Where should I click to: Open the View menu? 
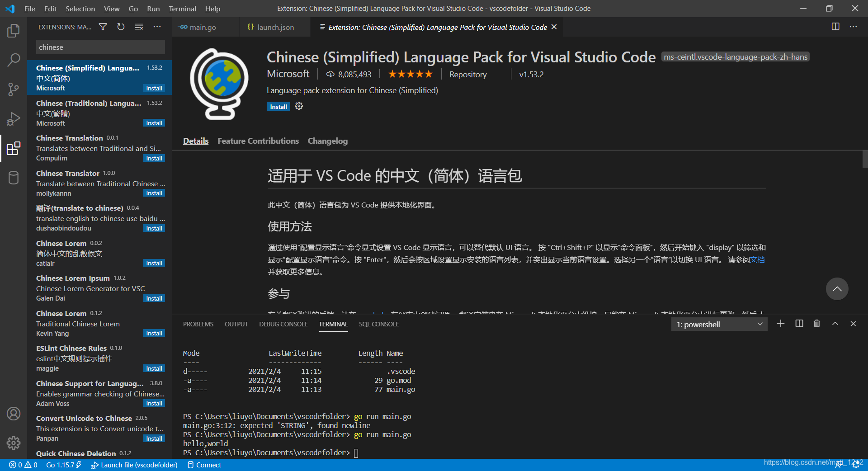coord(112,9)
